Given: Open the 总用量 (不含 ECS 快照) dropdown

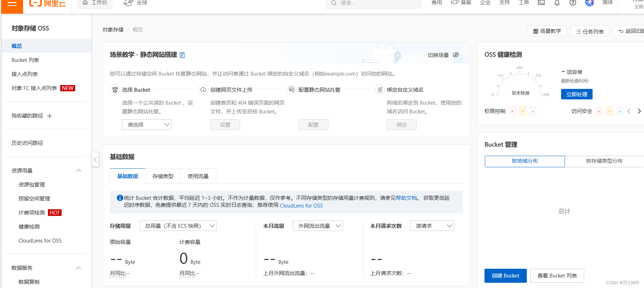Looking at the screenshot, I should (178, 226).
